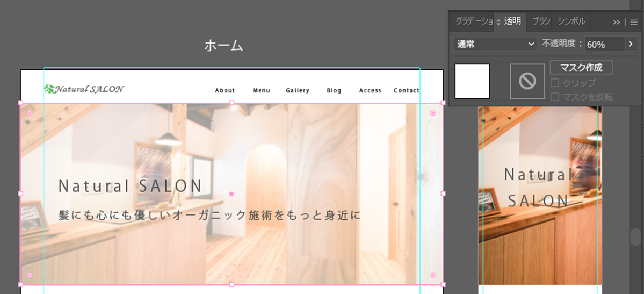
Task: Click the Access navigation link
Action: click(370, 90)
